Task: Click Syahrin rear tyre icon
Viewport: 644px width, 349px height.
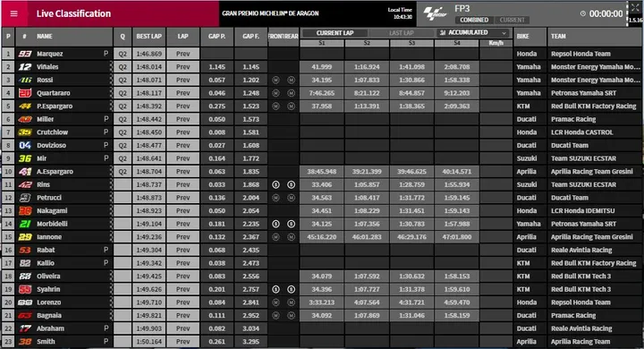Action: click(292, 289)
